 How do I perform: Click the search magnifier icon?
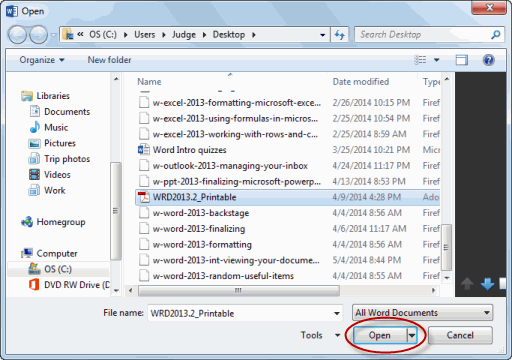(496, 35)
